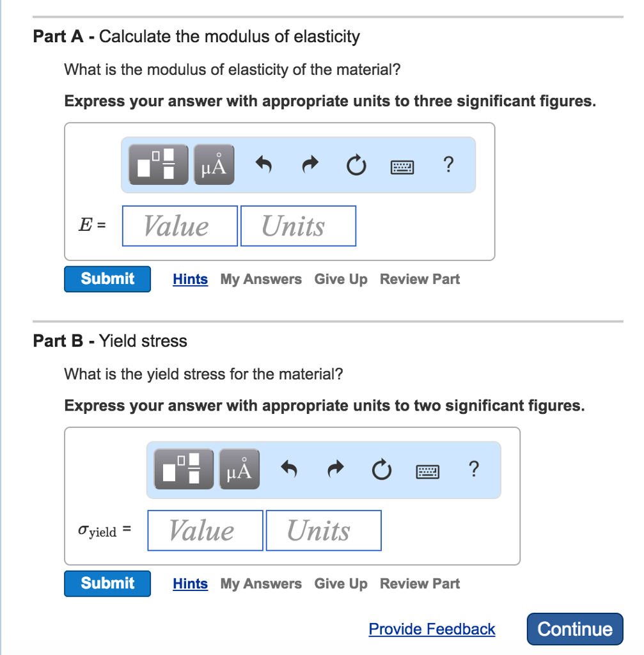Click the question mark help in Part B
The height and width of the screenshot is (655, 644).
point(474,470)
